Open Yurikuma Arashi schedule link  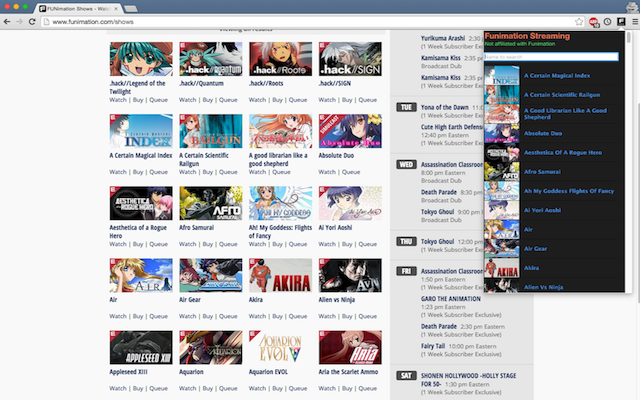[x=443, y=38]
